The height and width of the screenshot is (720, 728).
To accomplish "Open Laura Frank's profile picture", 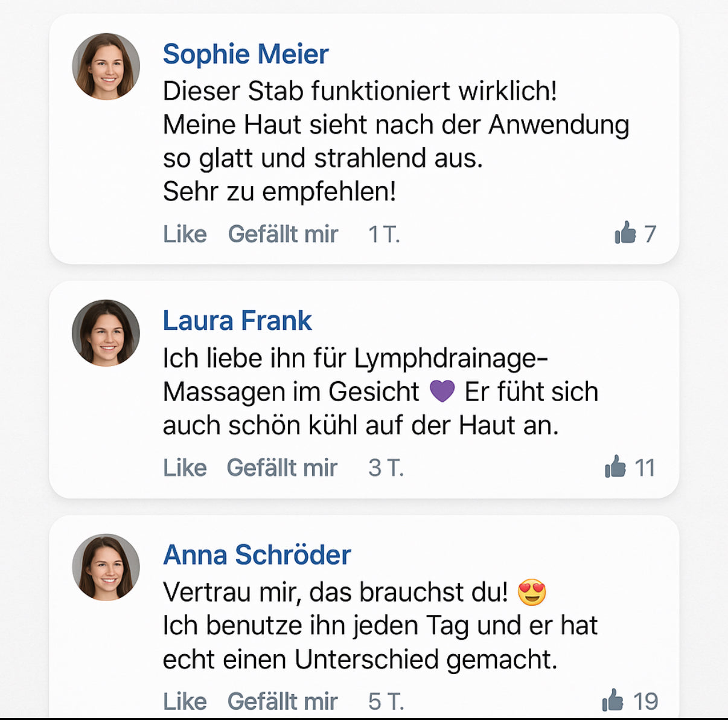I will pos(106,333).
